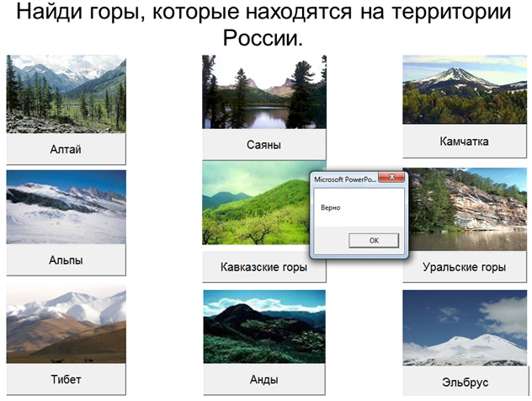
Task: Click the Уральские горы cliff photo
Action: [468, 210]
